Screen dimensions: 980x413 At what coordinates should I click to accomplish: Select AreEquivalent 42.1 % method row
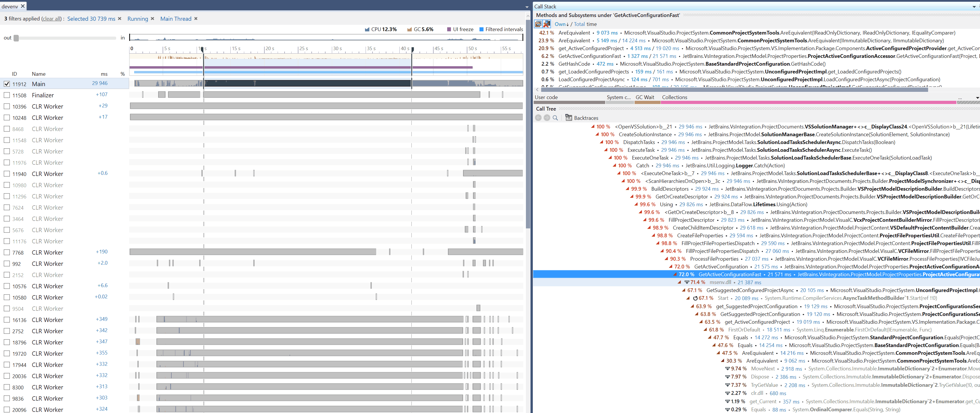pyautogui.click(x=756, y=33)
